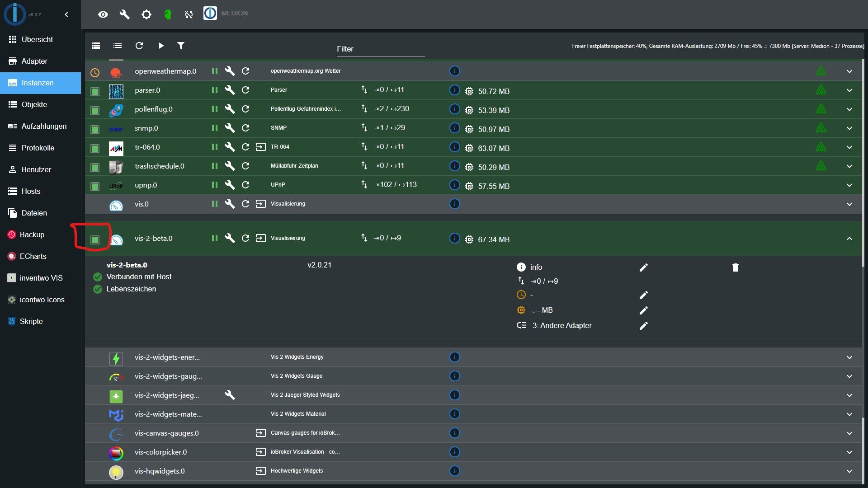
Task: Switch to table view of instances
Action: 96,46
